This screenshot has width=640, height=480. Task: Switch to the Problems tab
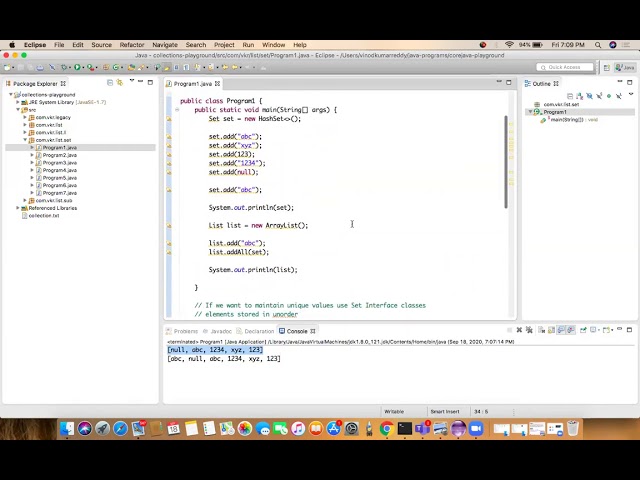(x=182, y=331)
